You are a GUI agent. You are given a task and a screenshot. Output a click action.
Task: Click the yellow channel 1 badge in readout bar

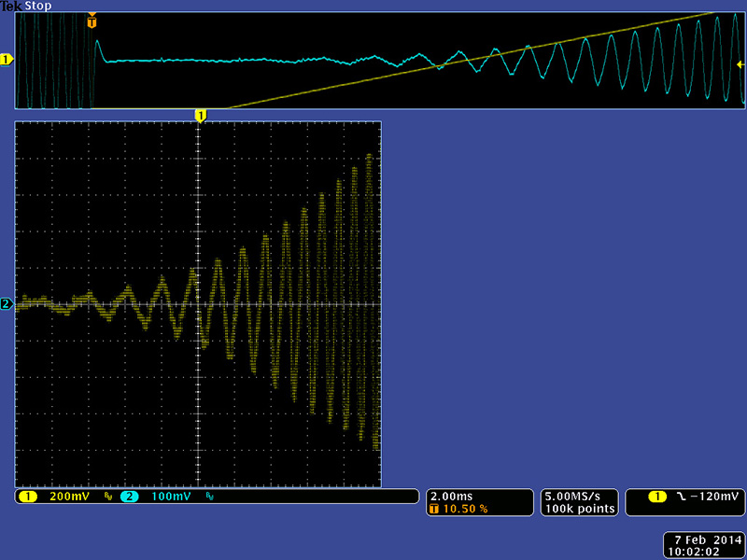coord(26,497)
